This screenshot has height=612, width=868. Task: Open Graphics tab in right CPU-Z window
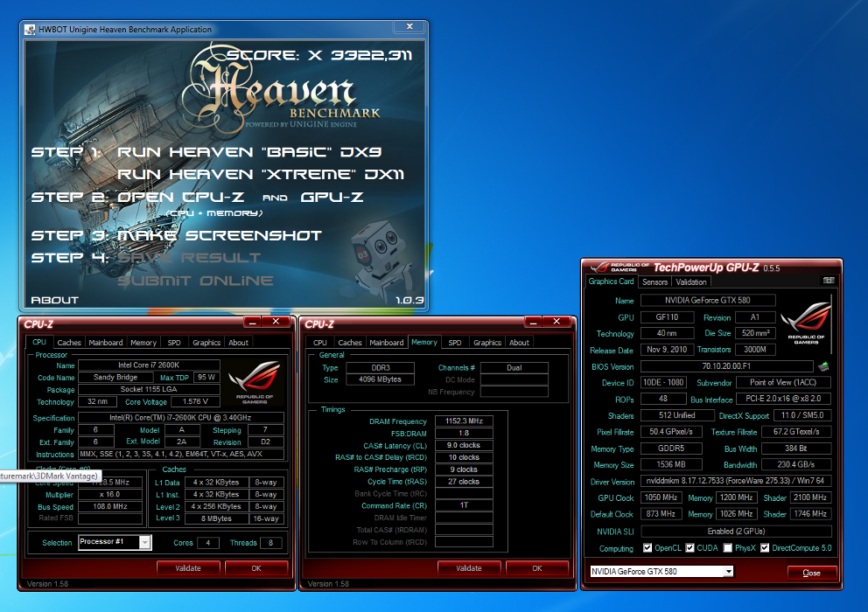click(487, 343)
